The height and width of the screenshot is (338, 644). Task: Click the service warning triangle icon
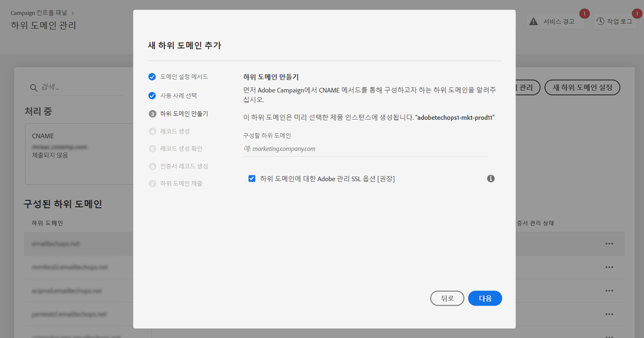tap(533, 21)
